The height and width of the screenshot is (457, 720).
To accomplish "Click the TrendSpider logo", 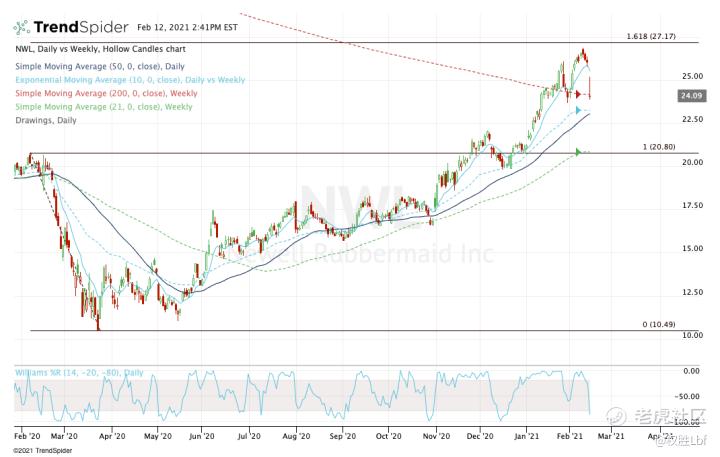I will click(71, 27).
